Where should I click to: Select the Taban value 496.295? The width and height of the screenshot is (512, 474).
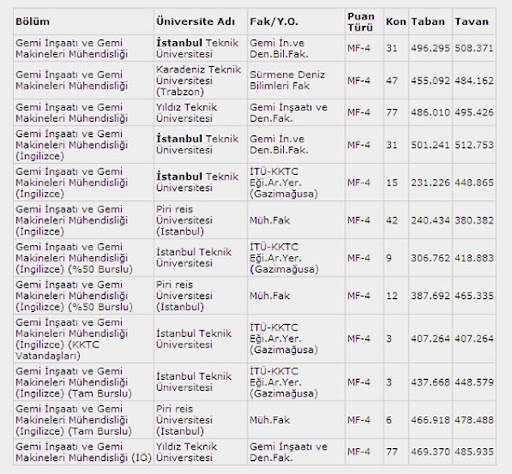pos(430,48)
